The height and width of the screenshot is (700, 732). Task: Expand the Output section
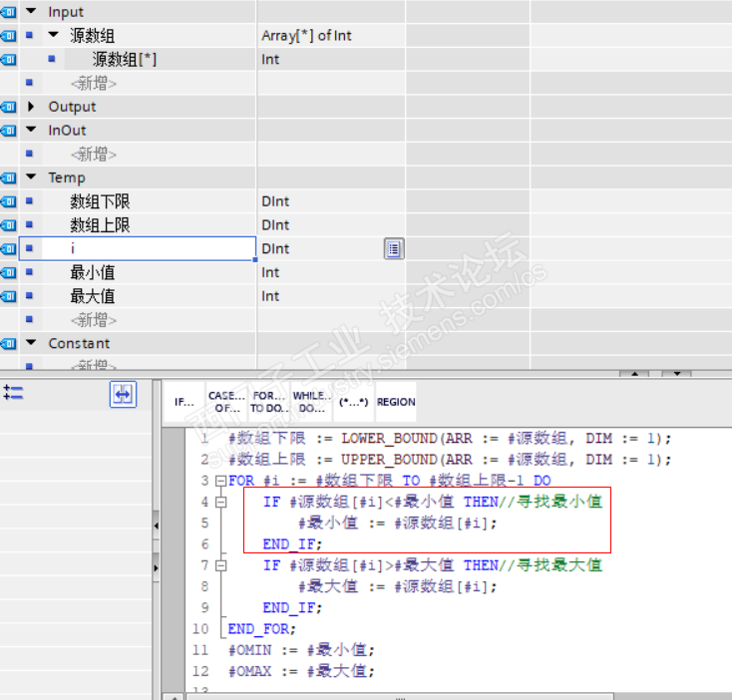(31, 106)
